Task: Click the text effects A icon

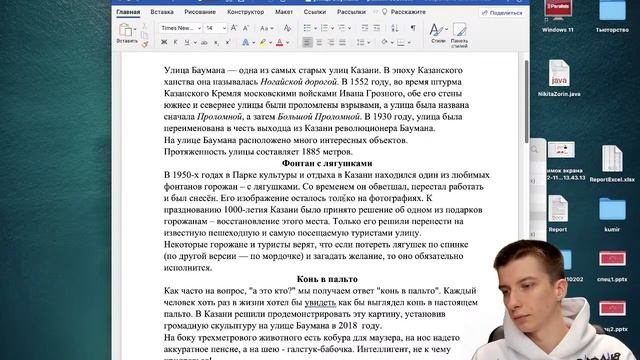Action: click(246, 42)
